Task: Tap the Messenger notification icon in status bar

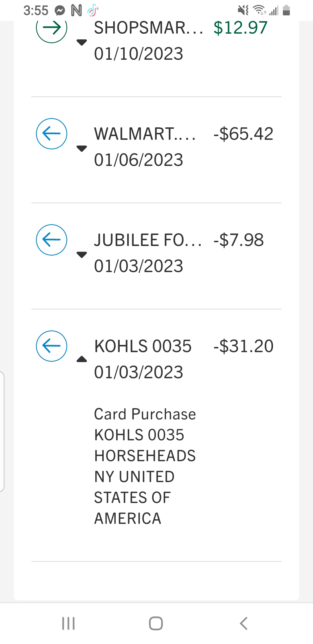Action: pos(60,11)
